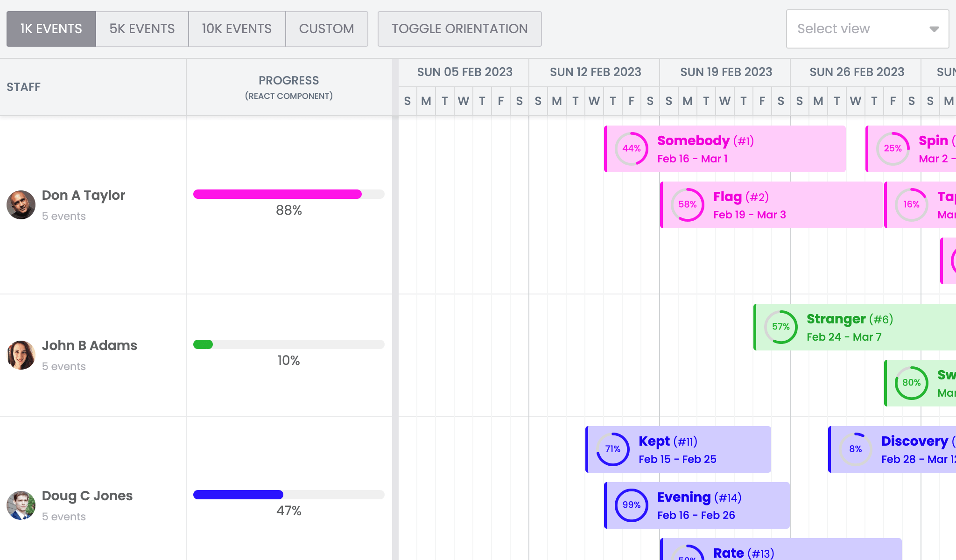Viewport: 956px width, 560px height.
Task: Click the 80% green progress circle
Action: (x=912, y=383)
